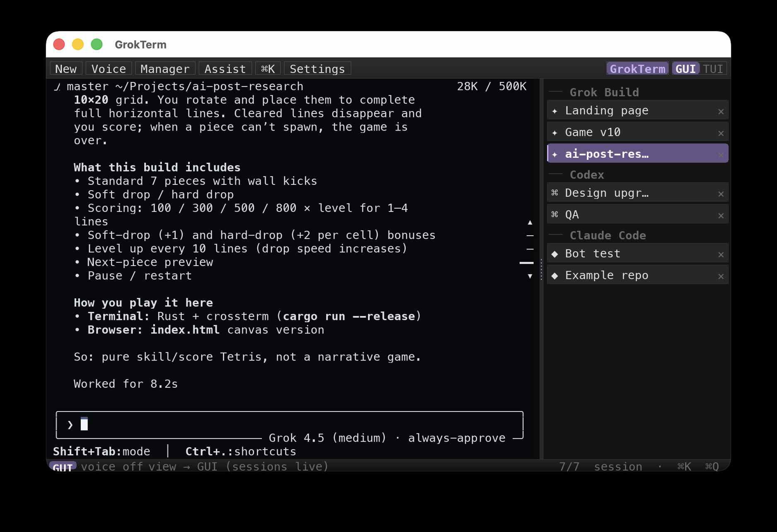Click diamond icon beside Example repo
777x532 pixels.
coord(555,276)
